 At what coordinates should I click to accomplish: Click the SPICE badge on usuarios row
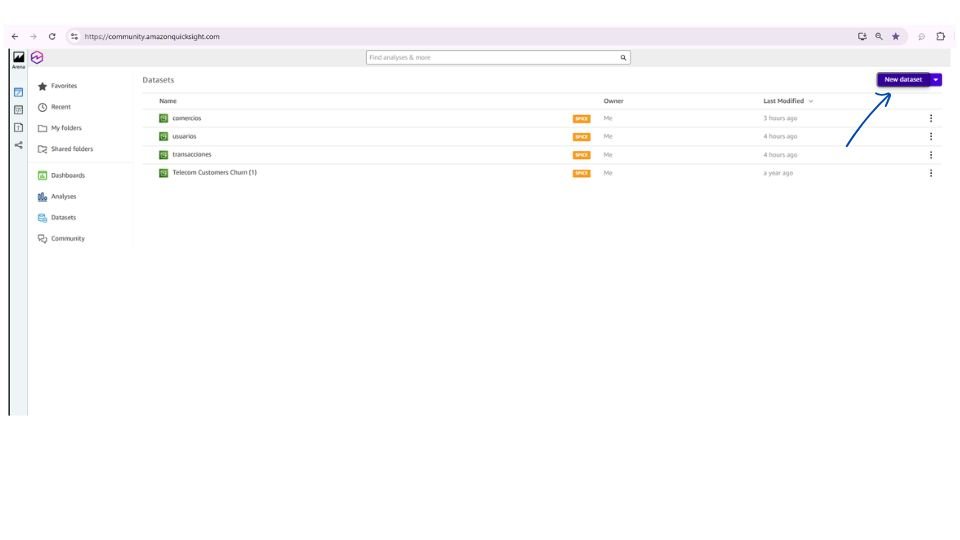[x=582, y=137]
